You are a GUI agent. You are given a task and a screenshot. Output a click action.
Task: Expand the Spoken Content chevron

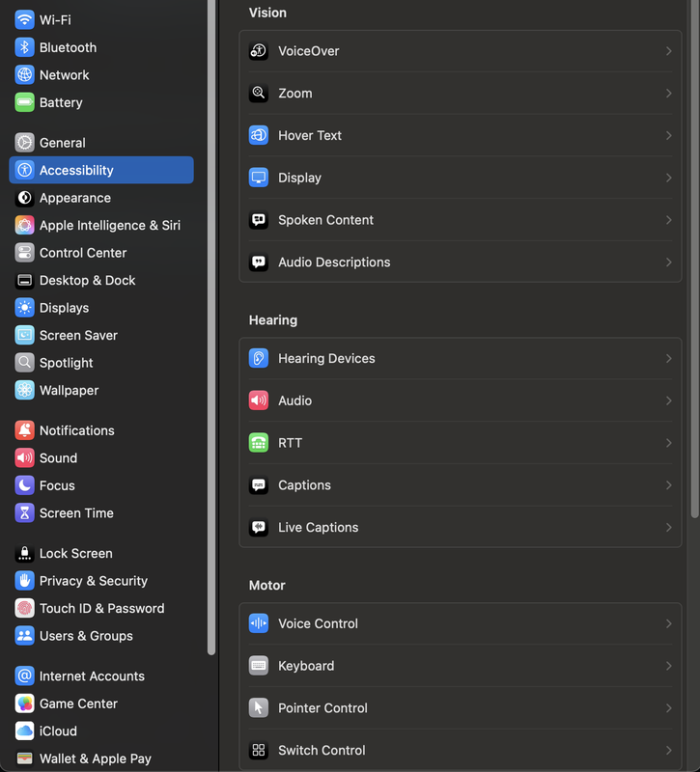[x=668, y=220]
